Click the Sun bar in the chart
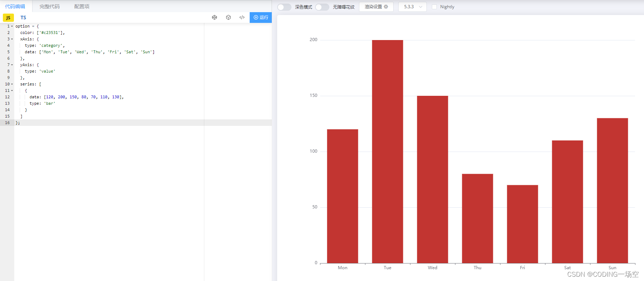644x281 pixels. point(613,191)
